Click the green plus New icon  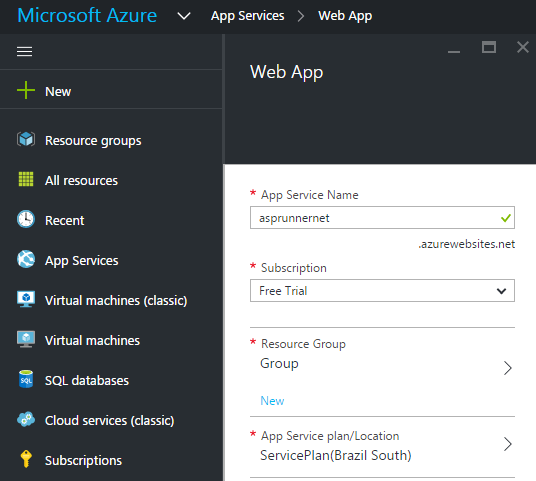pos(26,90)
